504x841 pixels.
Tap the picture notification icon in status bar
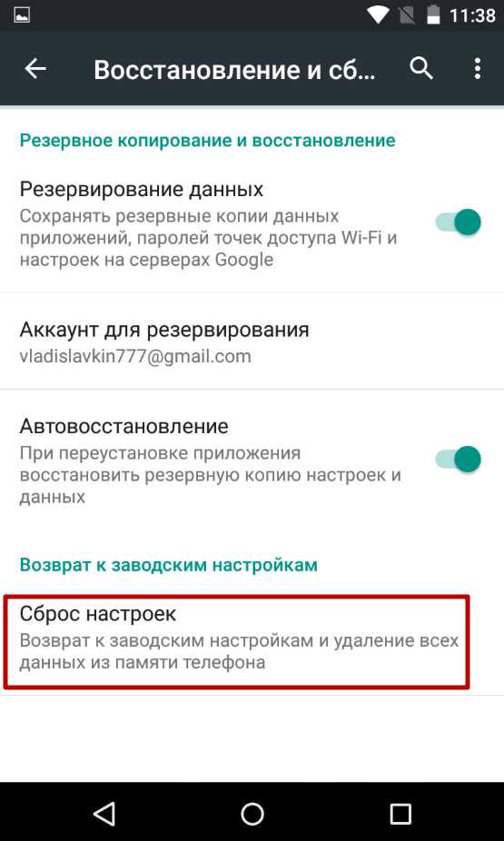tap(22, 15)
